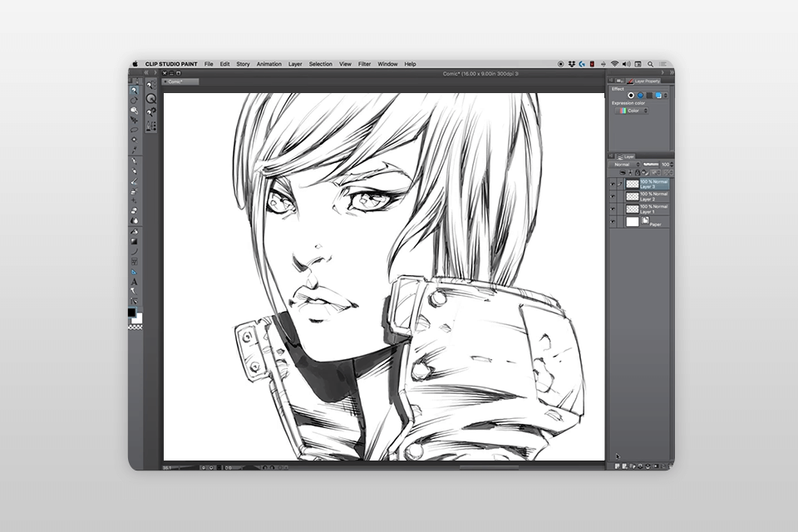Select the Zoom tool in the toolbar
This screenshot has height=532, width=798.
coord(133,91)
